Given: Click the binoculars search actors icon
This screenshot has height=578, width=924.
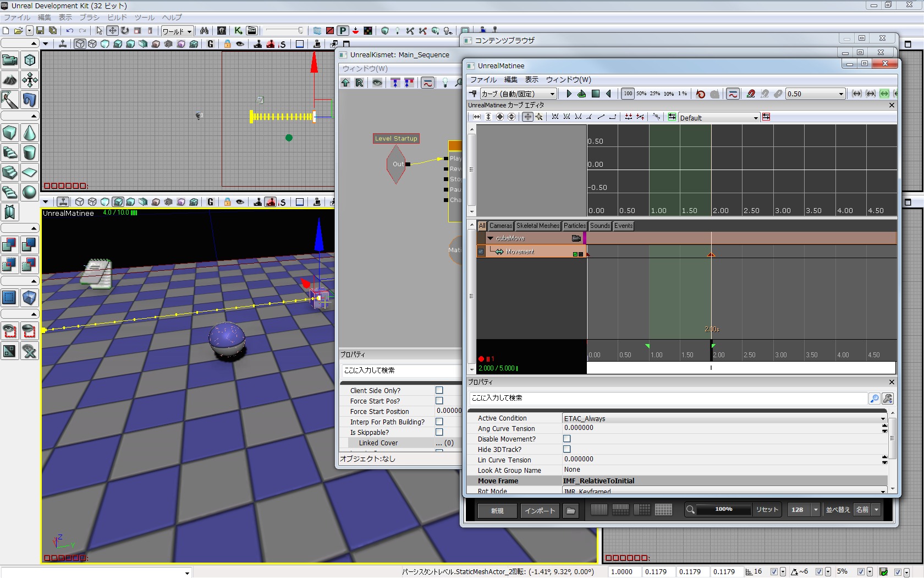Looking at the screenshot, I should pos(204,31).
